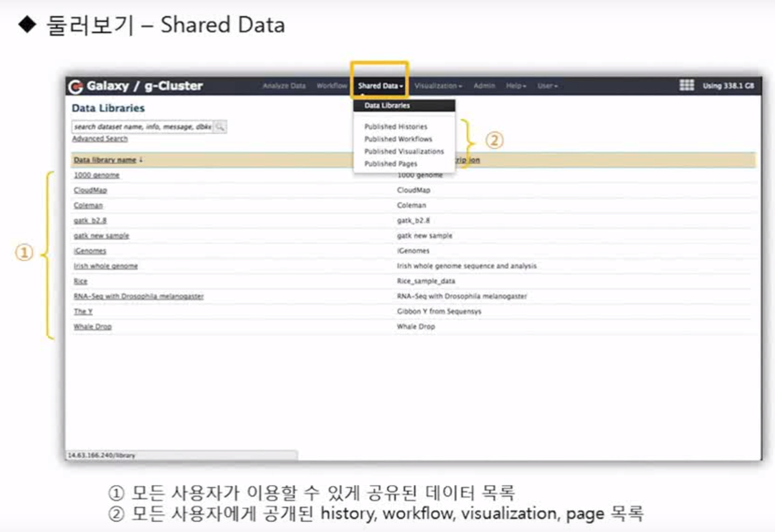Open the Advanced Search link
This screenshot has height=532, width=775.
(100, 139)
